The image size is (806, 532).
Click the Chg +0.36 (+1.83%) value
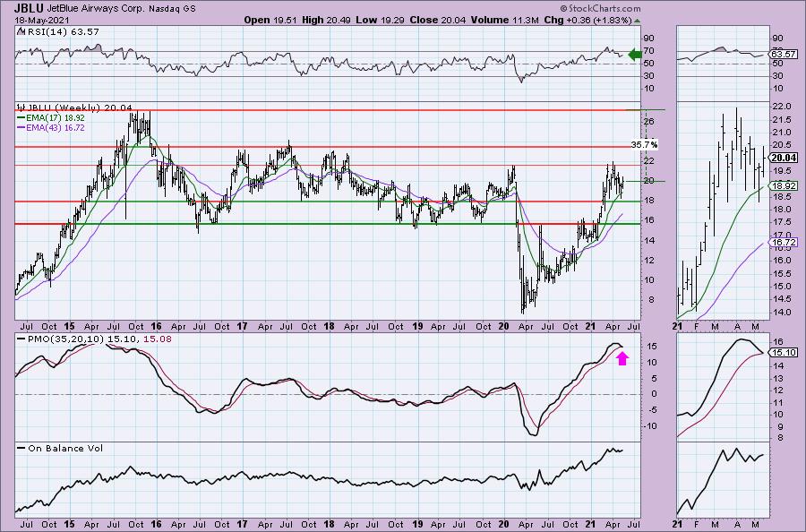[x=588, y=20]
